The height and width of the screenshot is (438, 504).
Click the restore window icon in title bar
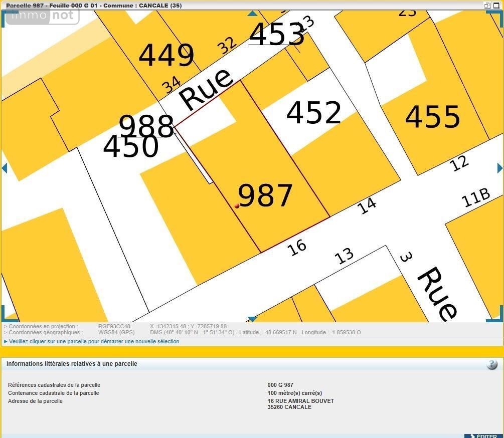(486, 5)
